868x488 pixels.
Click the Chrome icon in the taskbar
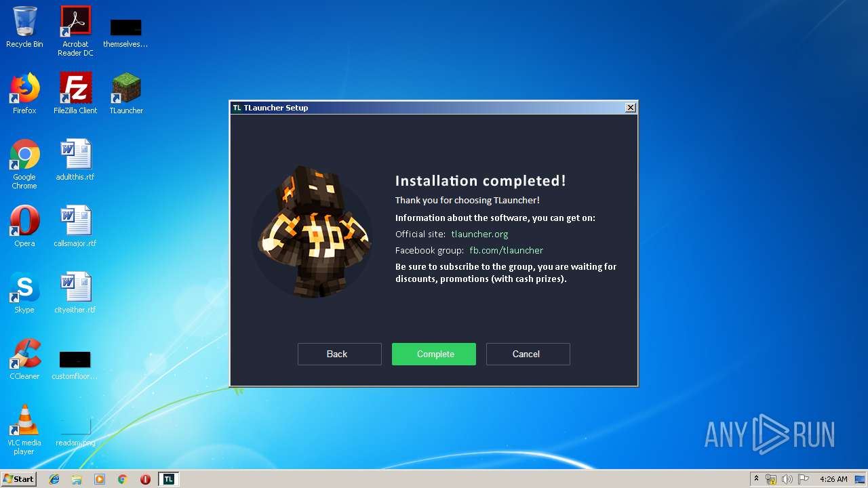click(123, 479)
